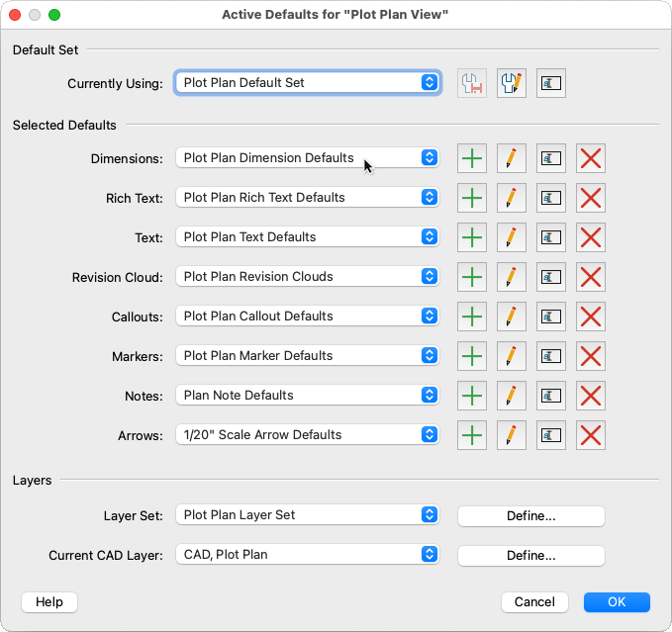Rename Markers default

[x=551, y=356]
